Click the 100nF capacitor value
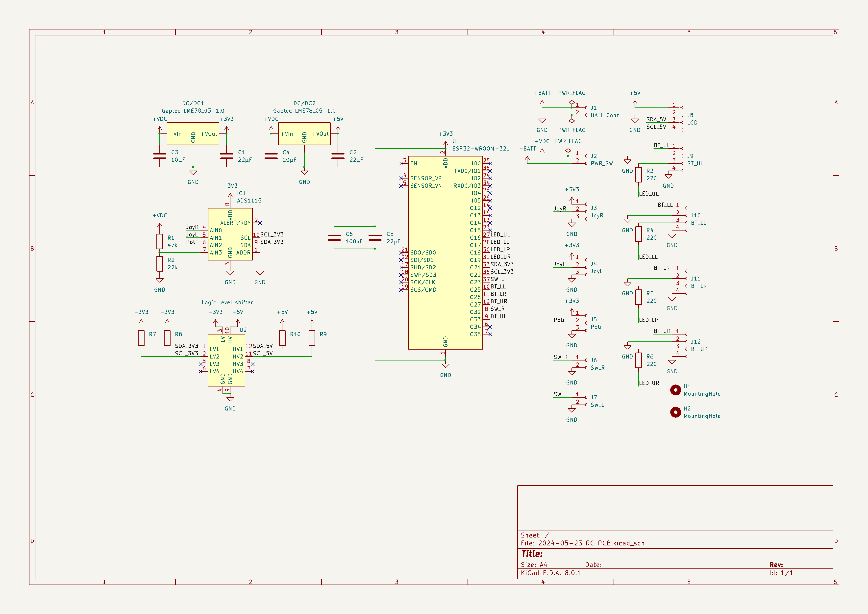Viewport: 868px width, 614px height. 354,241
